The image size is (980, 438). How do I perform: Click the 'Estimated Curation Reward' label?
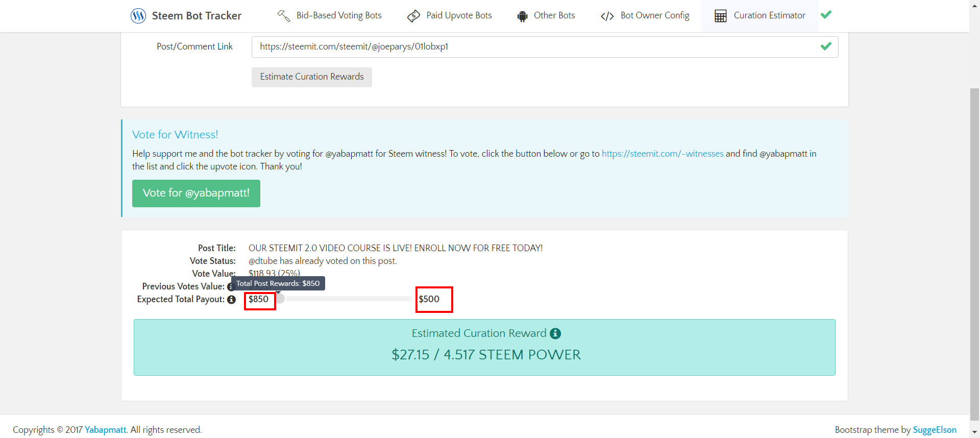(479, 333)
